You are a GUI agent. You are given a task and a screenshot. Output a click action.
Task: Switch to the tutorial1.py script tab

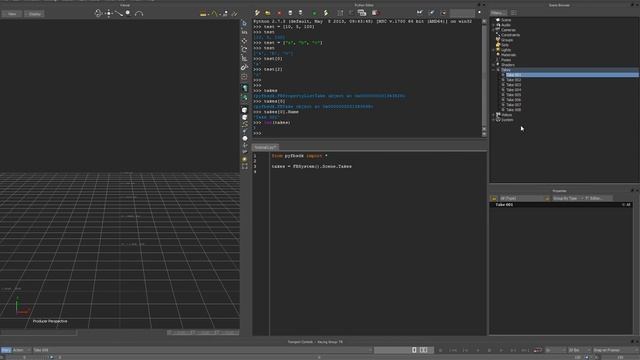pyautogui.click(x=265, y=147)
